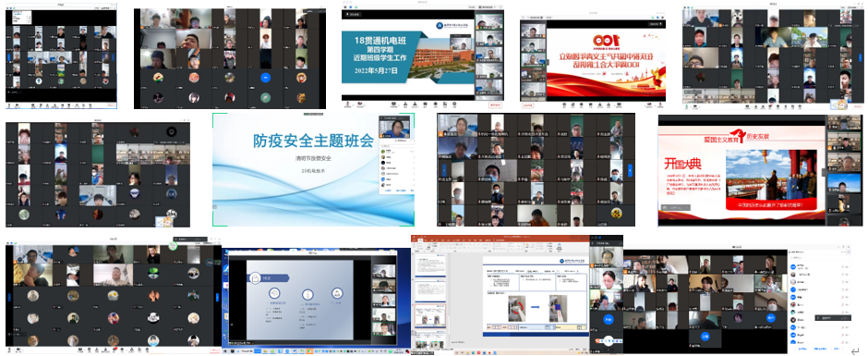Viewport: 868px width, 356px height.
Task: Click mute all button below bottom-right participant list
Action: pos(803,349)
